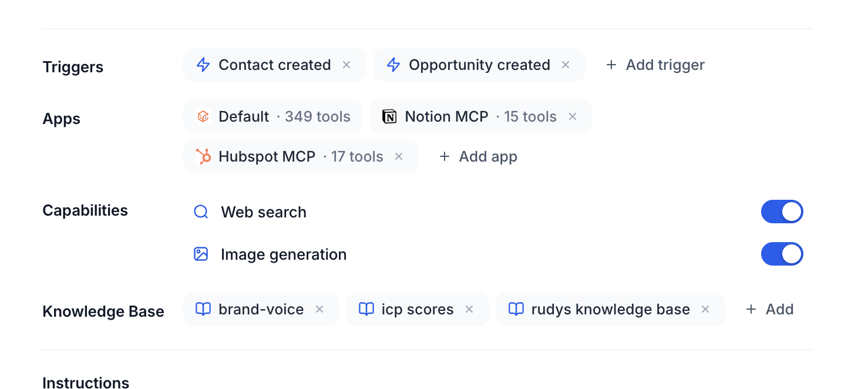Click book icon on brand-voice
Screen dimensions: 868x389
coord(203,309)
